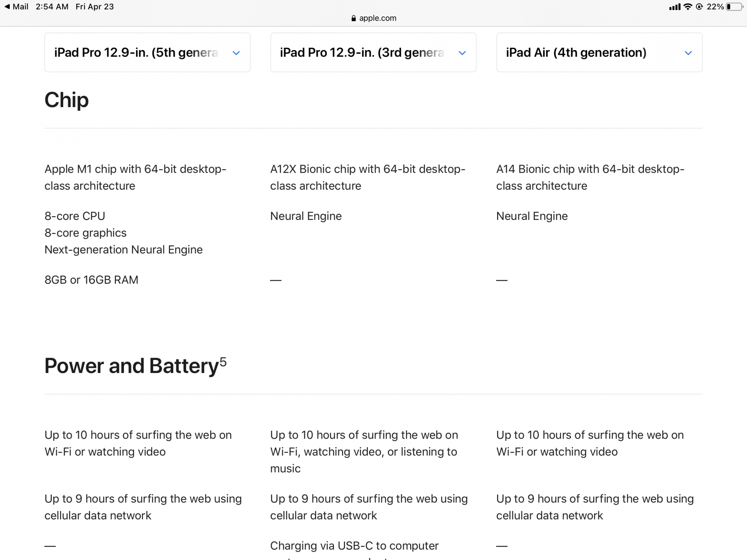Open the iPad Pro 12.9-in. (3rd generation) dropdown
The image size is (747, 560).
tap(373, 52)
